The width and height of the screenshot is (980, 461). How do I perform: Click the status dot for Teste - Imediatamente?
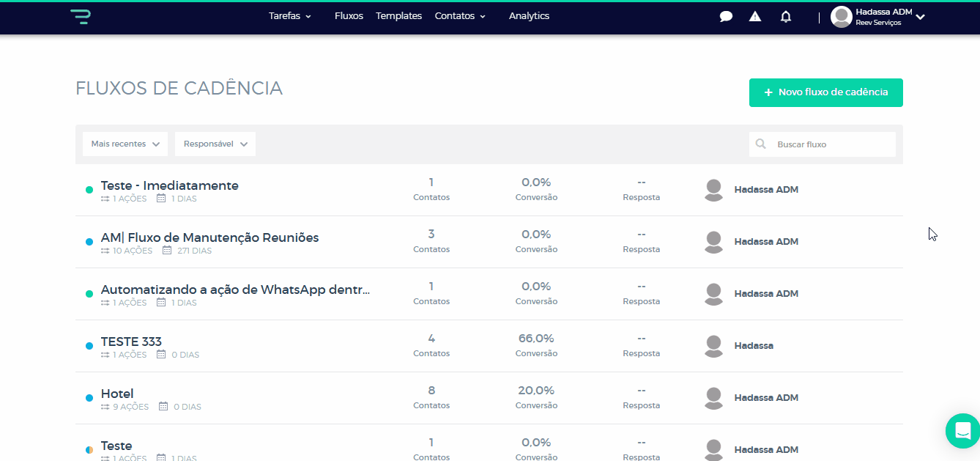[x=89, y=190]
